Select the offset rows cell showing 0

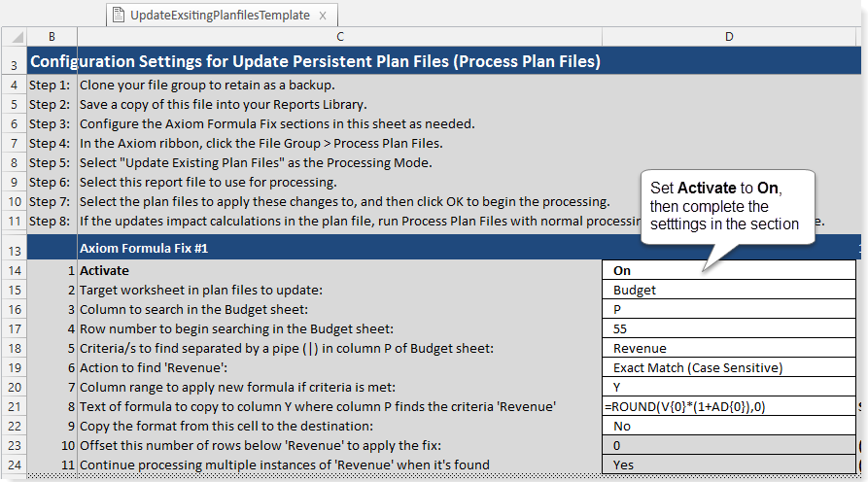pos(729,445)
